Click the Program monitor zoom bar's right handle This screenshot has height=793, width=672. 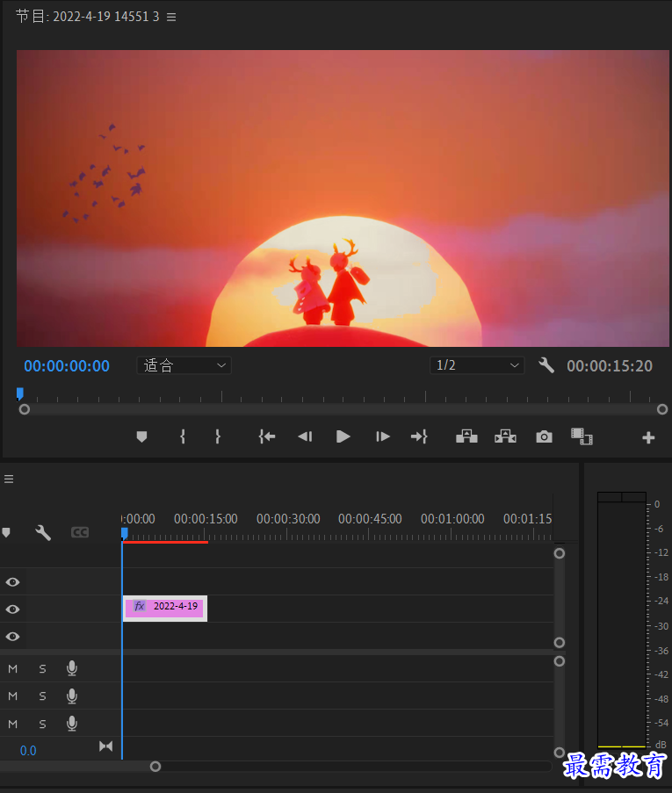pos(661,409)
